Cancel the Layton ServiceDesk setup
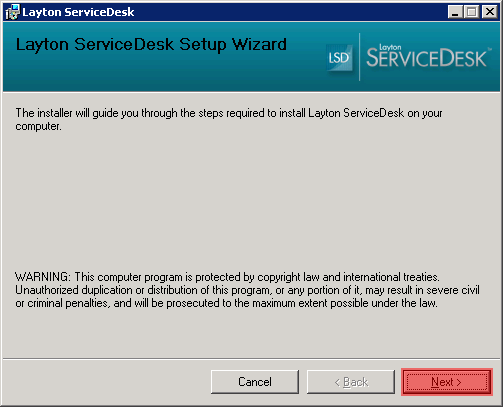This screenshot has width=503, height=407. 255,382
